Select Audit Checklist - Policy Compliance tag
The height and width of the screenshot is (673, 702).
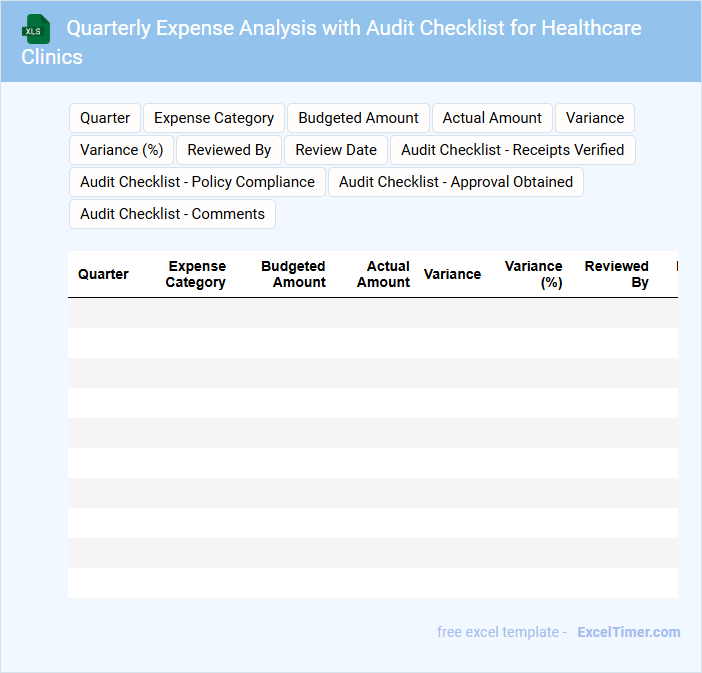point(197,182)
